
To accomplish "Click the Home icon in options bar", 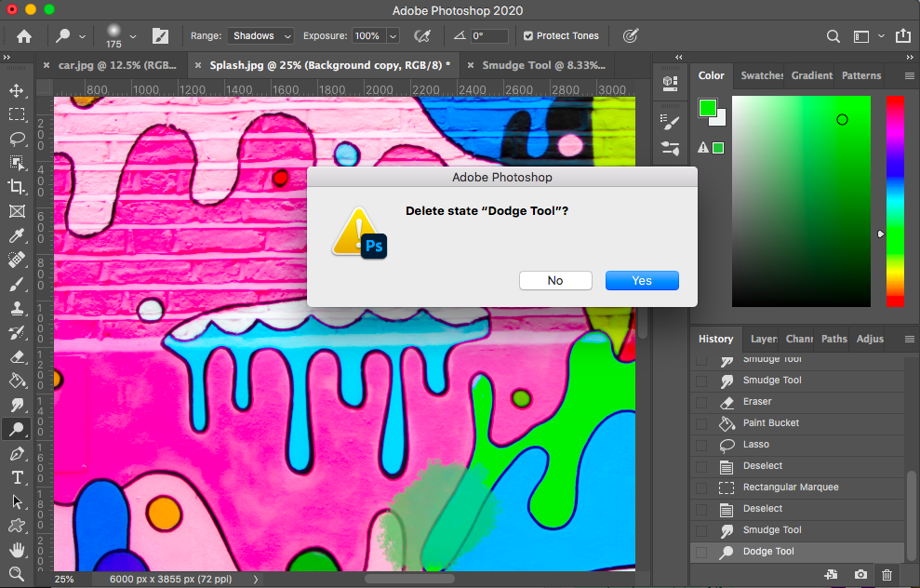I will click(24, 36).
